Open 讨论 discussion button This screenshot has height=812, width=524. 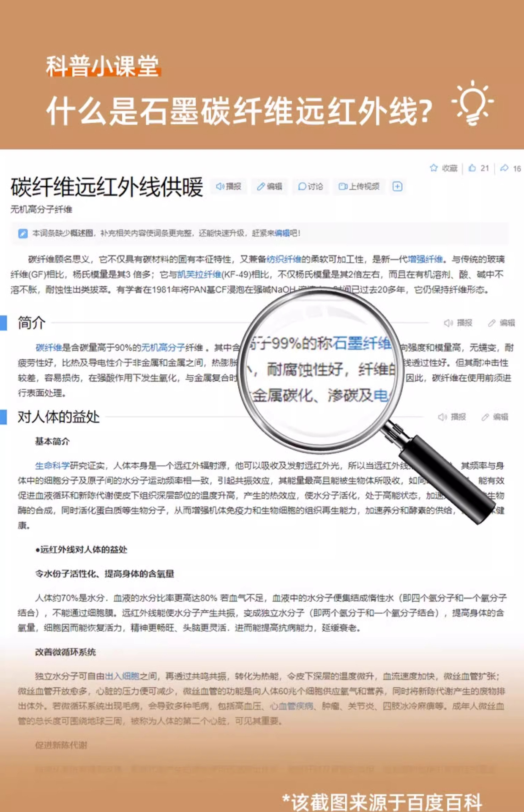(x=311, y=187)
